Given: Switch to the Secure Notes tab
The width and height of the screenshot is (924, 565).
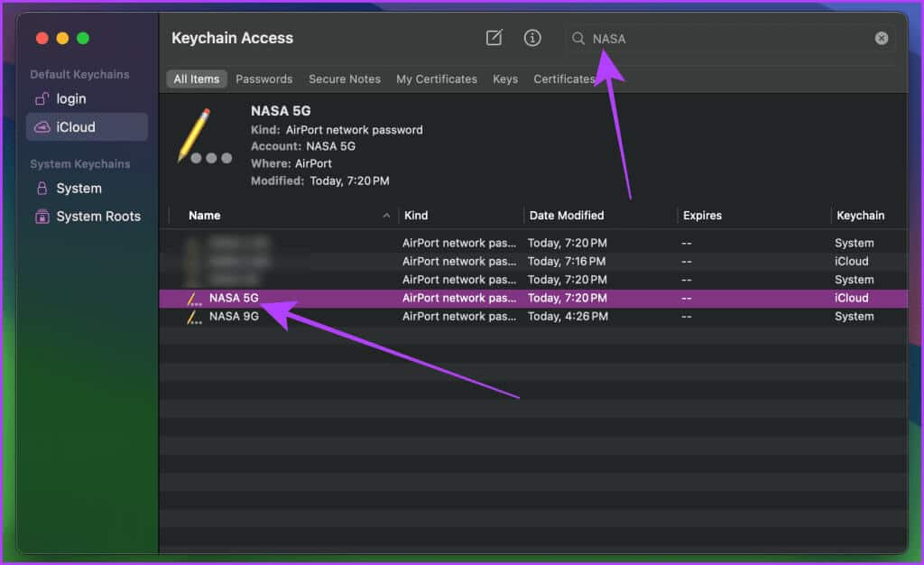Looking at the screenshot, I should pyautogui.click(x=345, y=79).
